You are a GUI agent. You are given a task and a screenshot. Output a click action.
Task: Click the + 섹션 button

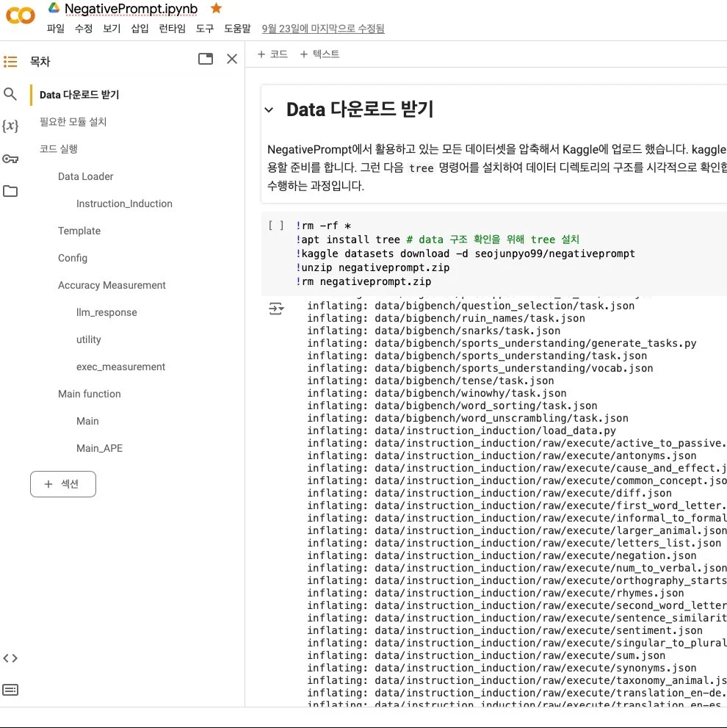click(x=63, y=484)
